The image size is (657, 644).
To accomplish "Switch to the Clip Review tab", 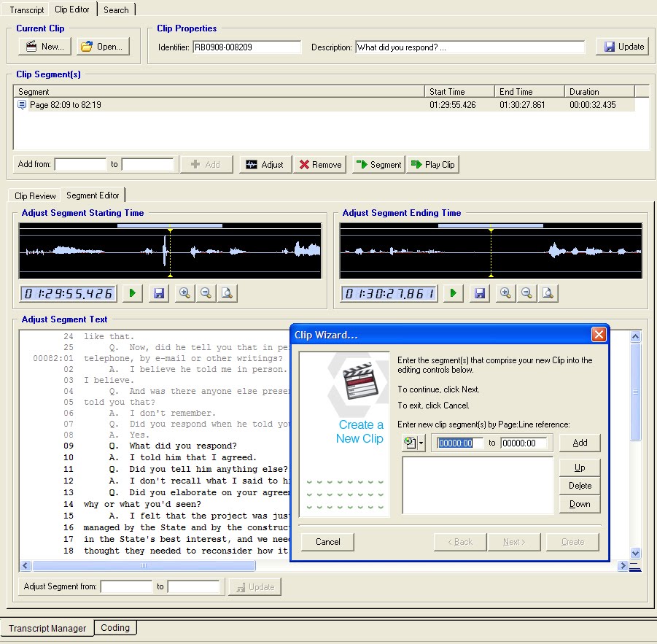I will (x=34, y=195).
